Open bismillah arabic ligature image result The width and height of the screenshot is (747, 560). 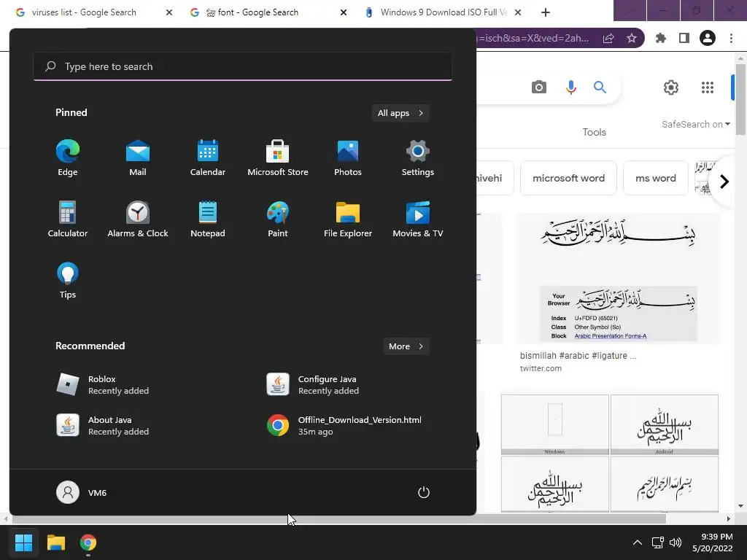click(618, 278)
